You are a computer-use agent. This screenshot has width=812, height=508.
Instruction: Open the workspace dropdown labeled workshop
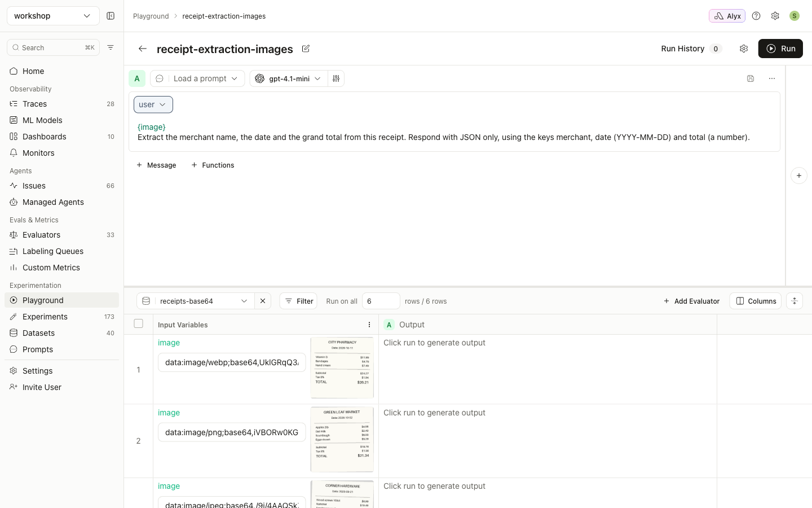pyautogui.click(x=53, y=16)
